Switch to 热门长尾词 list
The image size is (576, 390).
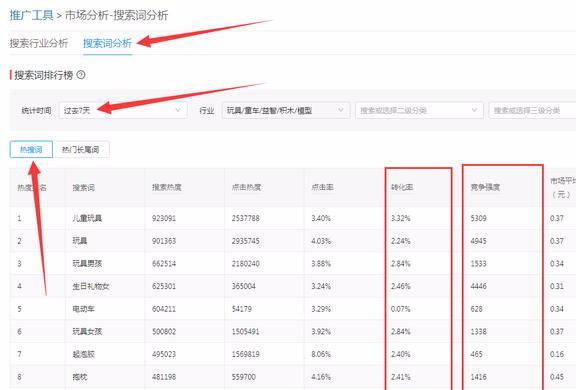tap(80, 149)
